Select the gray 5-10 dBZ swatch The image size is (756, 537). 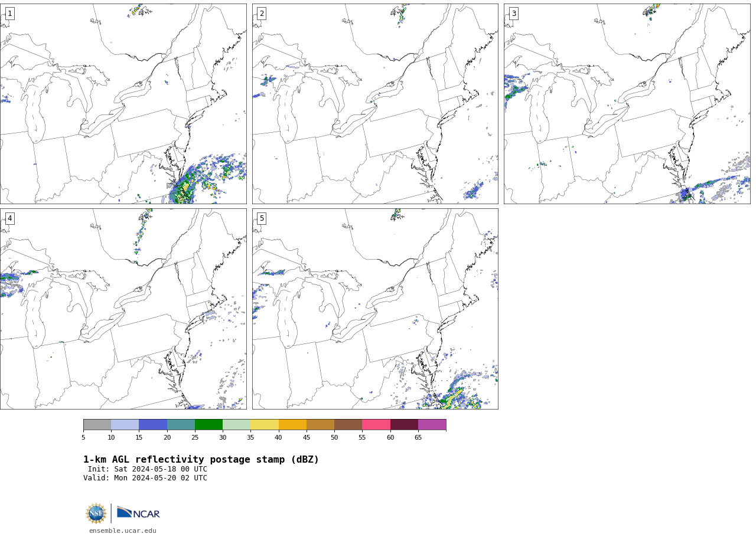tap(97, 425)
